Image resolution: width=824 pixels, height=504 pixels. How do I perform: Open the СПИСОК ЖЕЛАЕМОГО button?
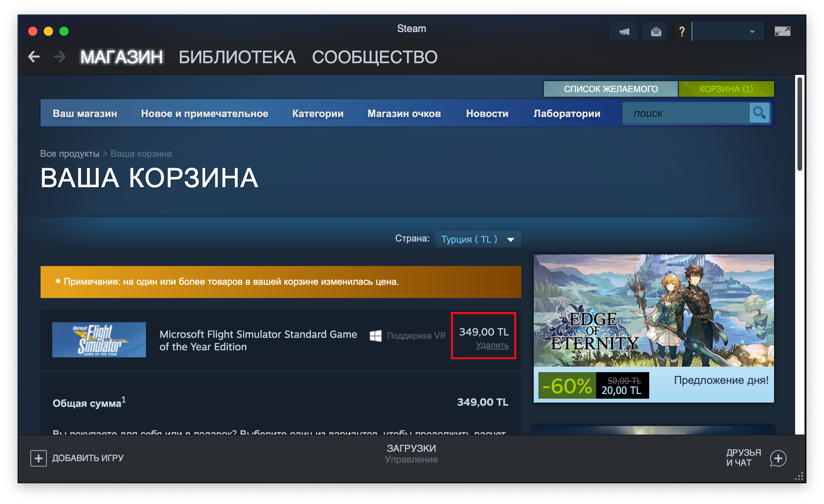point(611,89)
